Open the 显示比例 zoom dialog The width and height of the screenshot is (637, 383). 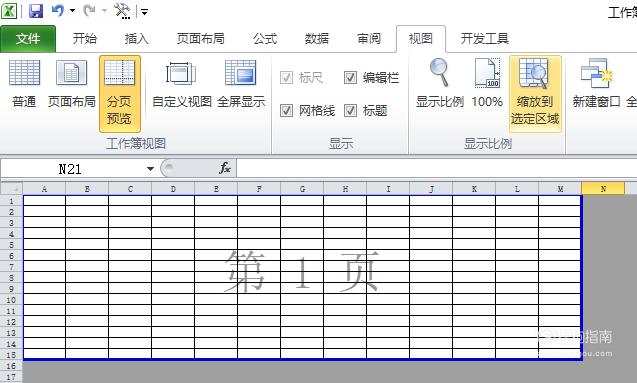coord(440,84)
